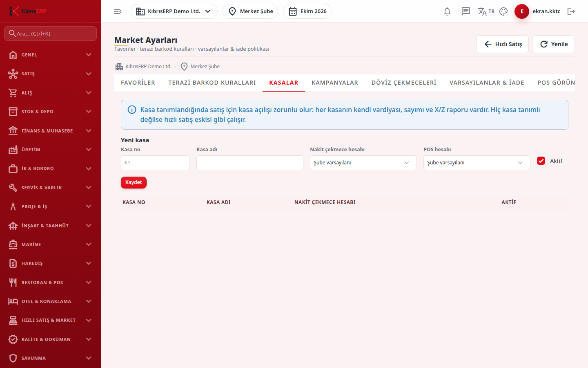Open the ekran.kktc user avatar

[522, 11]
